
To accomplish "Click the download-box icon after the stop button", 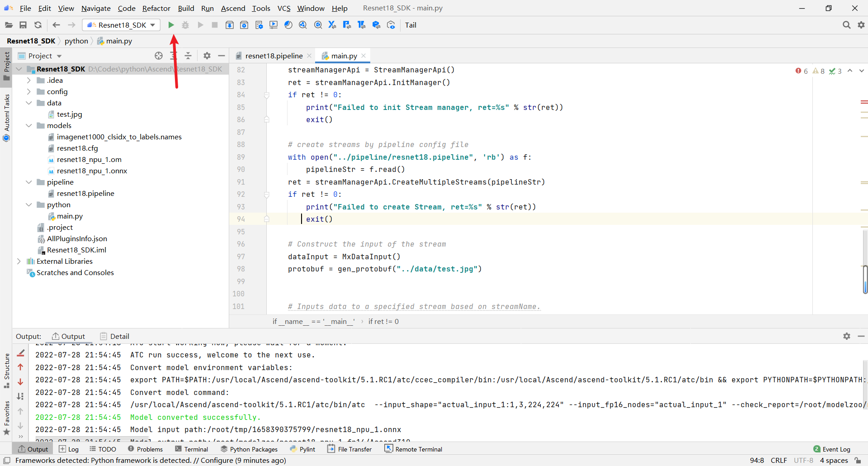I will pos(230,25).
